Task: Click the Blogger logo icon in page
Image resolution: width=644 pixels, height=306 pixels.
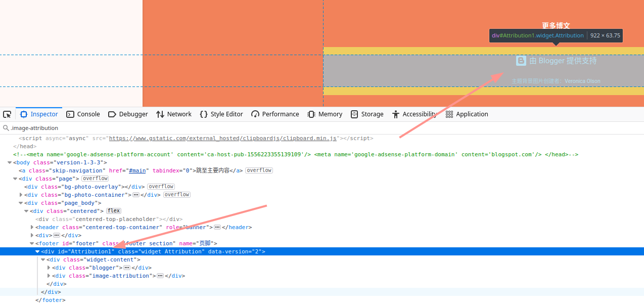Action: click(x=521, y=61)
